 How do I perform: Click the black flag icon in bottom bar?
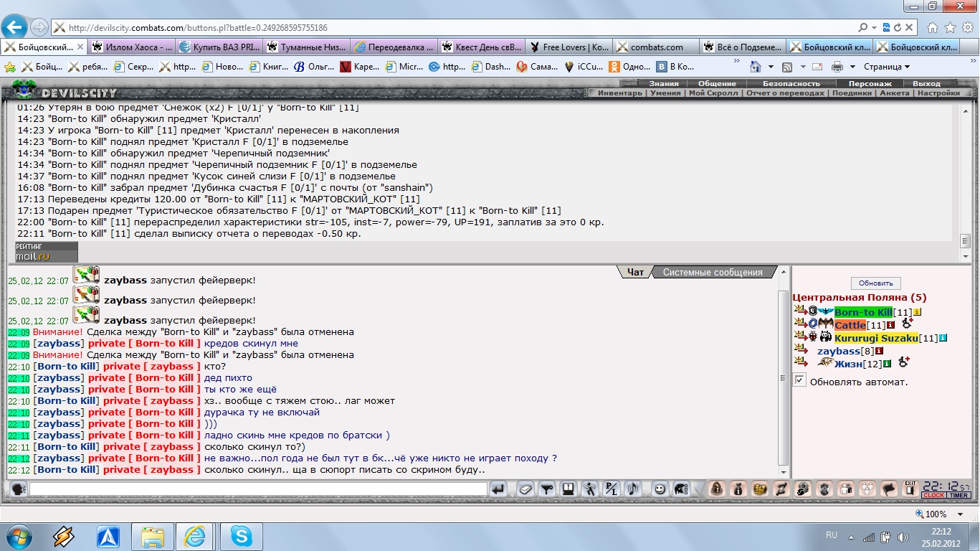pos(889,489)
